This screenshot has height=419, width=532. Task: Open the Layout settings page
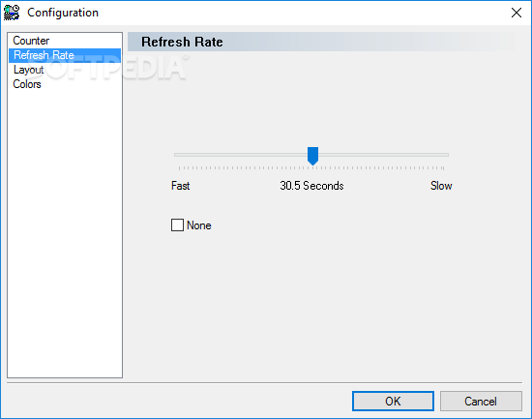28,70
